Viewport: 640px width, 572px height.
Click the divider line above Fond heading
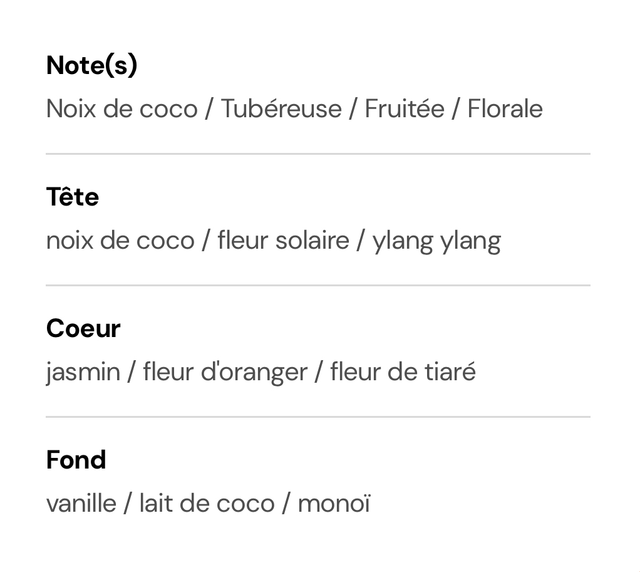coord(318,417)
